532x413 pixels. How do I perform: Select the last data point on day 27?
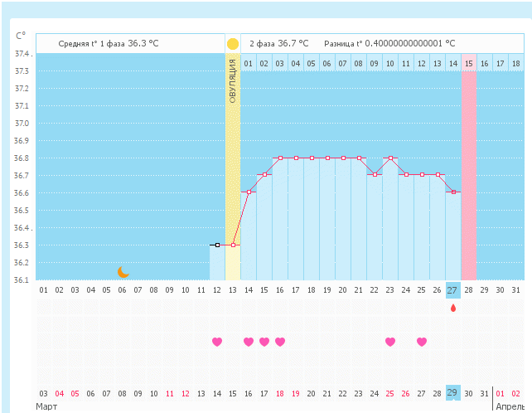tap(453, 192)
